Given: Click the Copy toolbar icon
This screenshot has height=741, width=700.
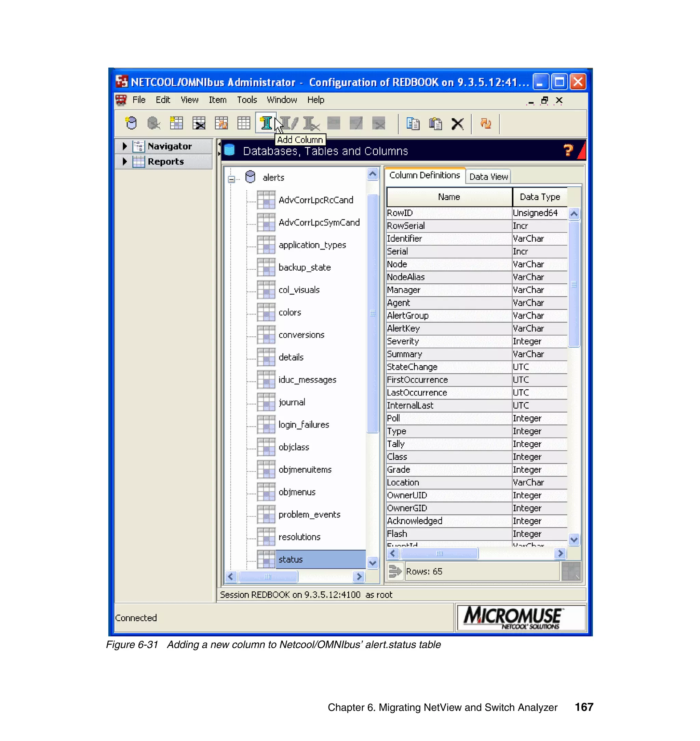Looking at the screenshot, I should coord(413,123).
